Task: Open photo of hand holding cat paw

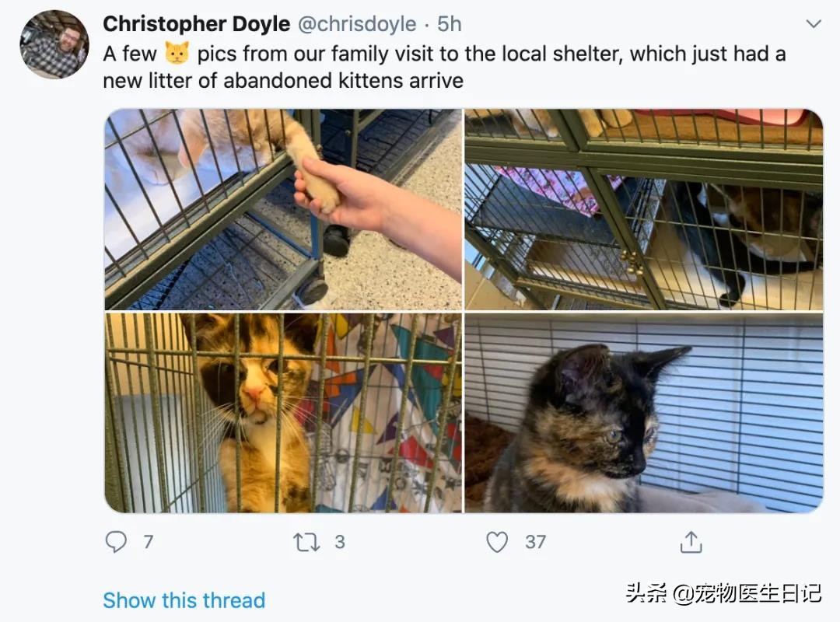Action: [x=283, y=209]
